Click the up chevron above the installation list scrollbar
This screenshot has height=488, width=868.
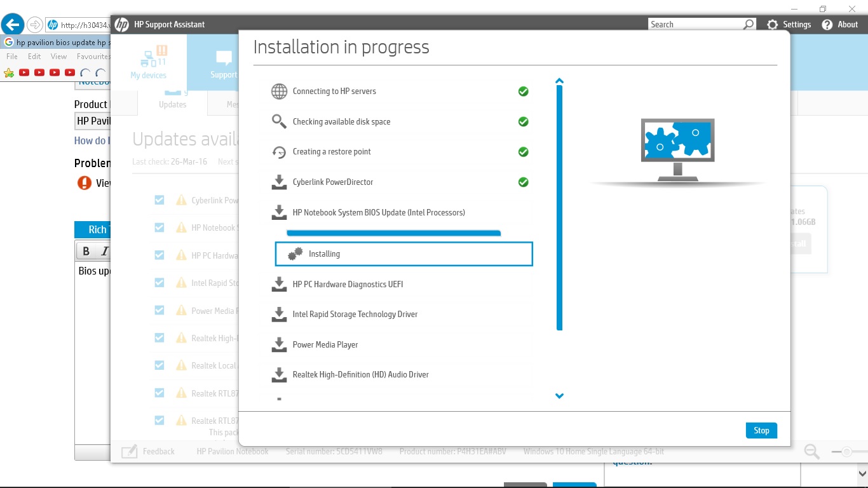coord(560,81)
